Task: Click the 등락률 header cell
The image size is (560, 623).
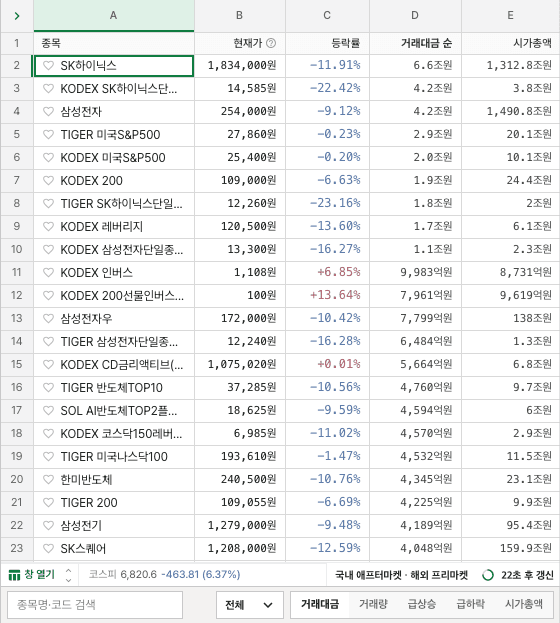Action: coord(327,43)
